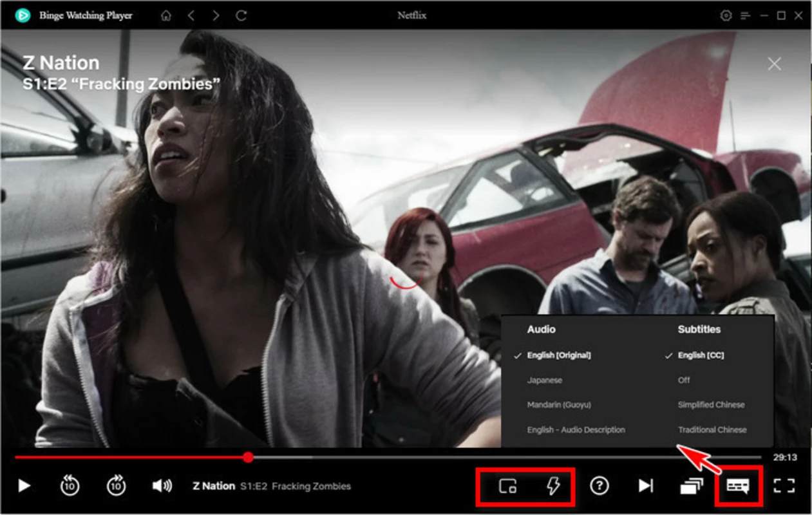The width and height of the screenshot is (812, 515).
Task: Click the Z Nation title in control bar
Action: pyautogui.click(x=214, y=486)
